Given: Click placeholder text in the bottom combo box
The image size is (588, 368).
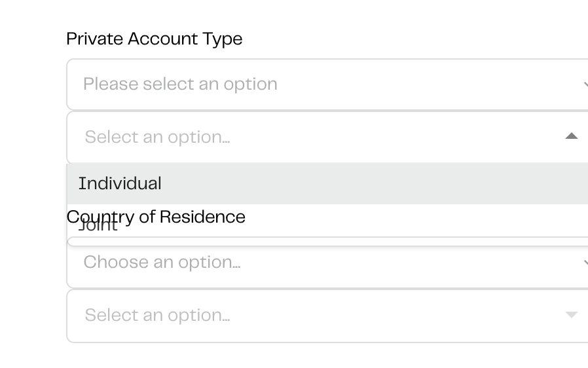Looking at the screenshot, I should coord(157,316).
